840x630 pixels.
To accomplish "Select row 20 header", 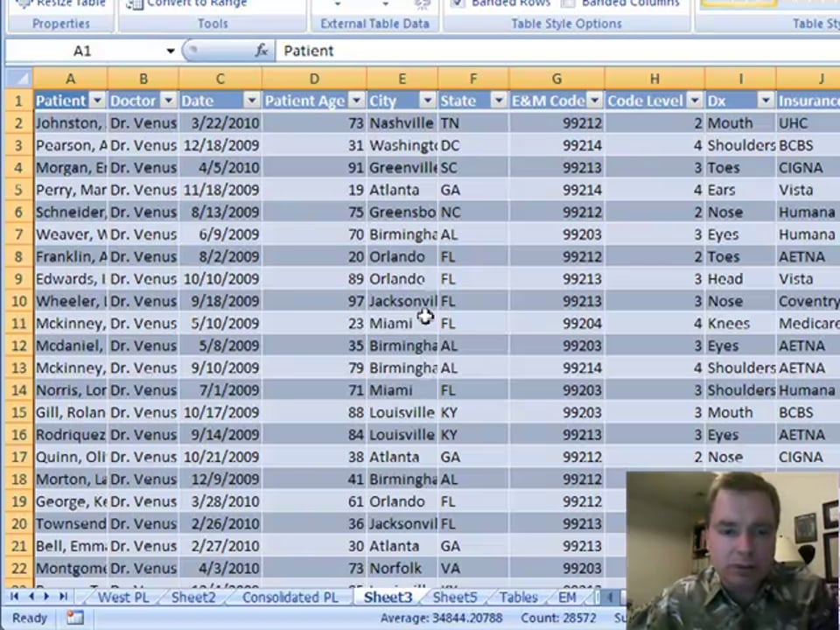I will click(19, 523).
